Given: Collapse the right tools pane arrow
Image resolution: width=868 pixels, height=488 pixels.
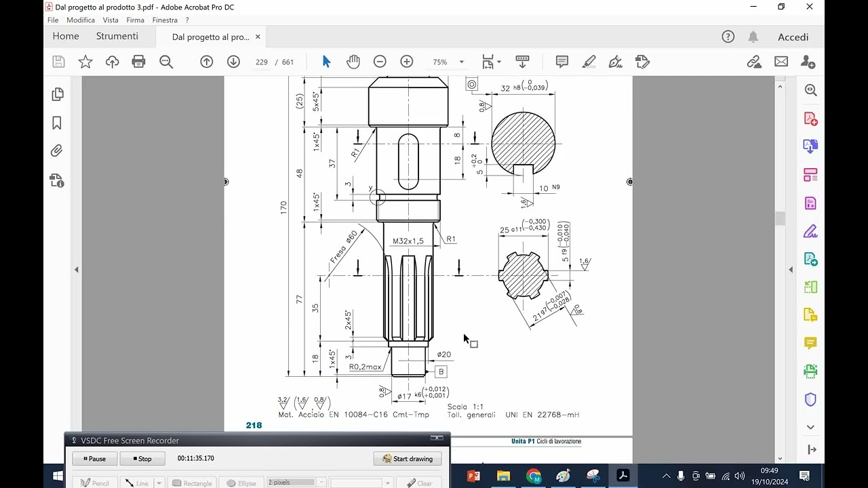Looking at the screenshot, I should 791,269.
